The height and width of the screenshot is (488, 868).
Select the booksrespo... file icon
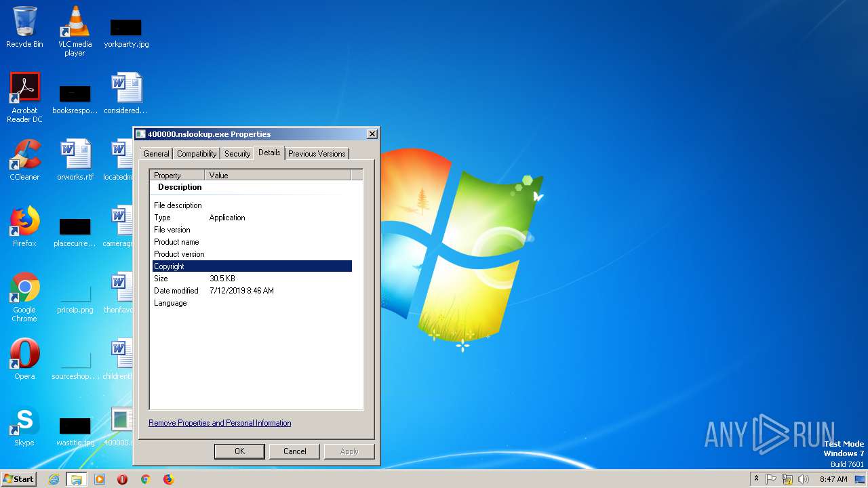pos(75,99)
